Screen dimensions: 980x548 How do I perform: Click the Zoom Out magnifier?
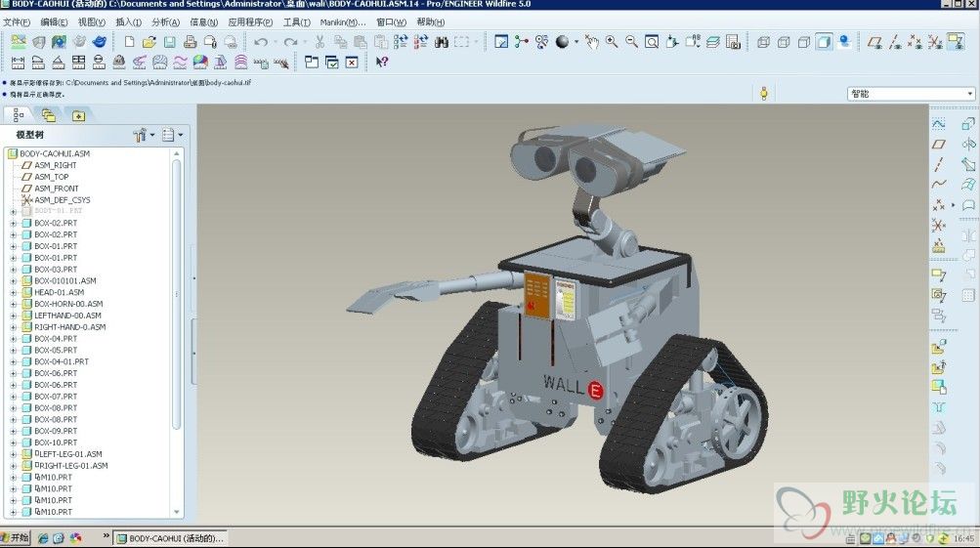click(632, 42)
